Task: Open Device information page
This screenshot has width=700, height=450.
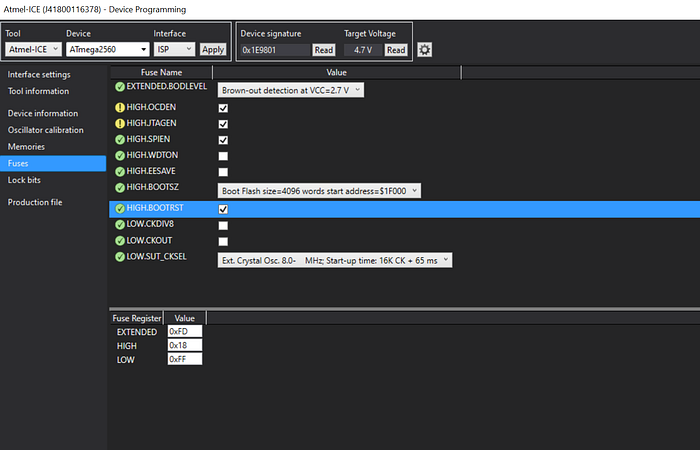Action: pos(43,113)
